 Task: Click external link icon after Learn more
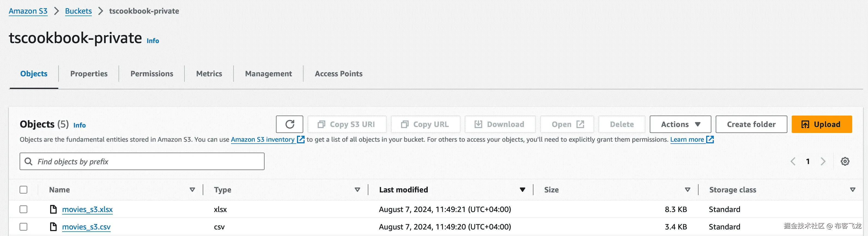710,140
